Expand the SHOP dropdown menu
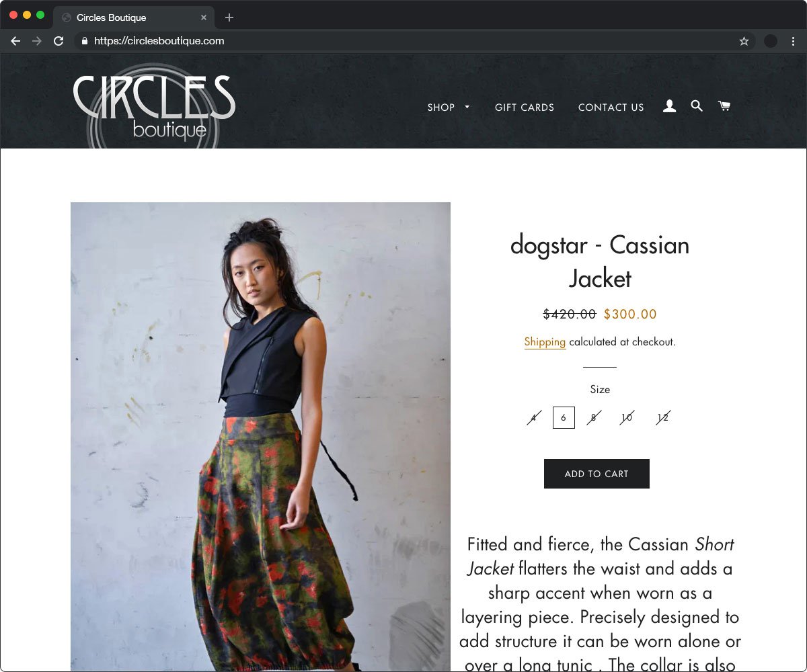807x672 pixels. coord(449,108)
